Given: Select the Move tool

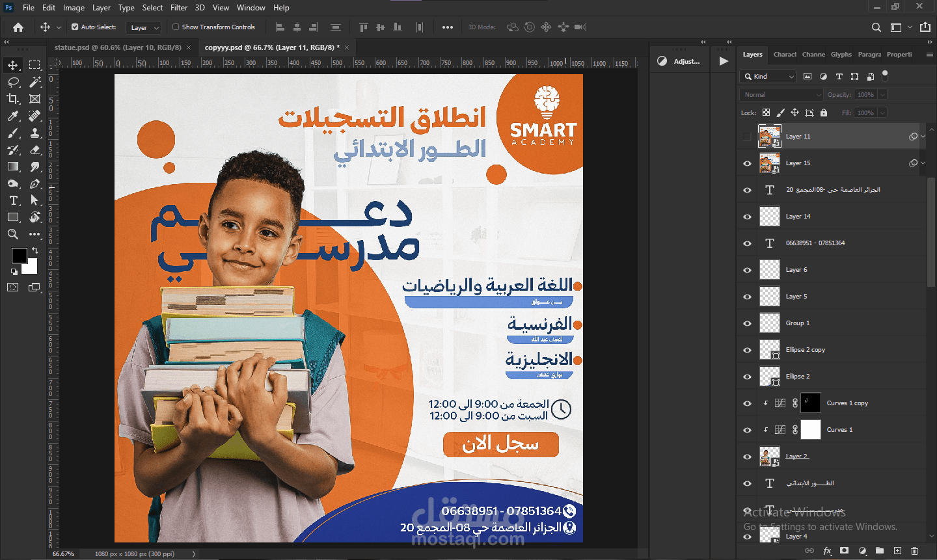Looking at the screenshot, I should [x=13, y=65].
